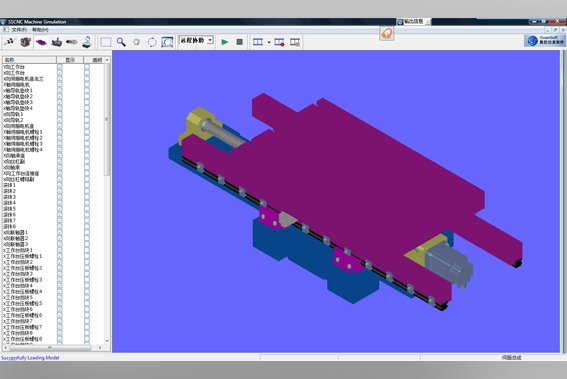Select the X向联轴器3 row
This screenshot has height=379, width=567.
(16, 244)
